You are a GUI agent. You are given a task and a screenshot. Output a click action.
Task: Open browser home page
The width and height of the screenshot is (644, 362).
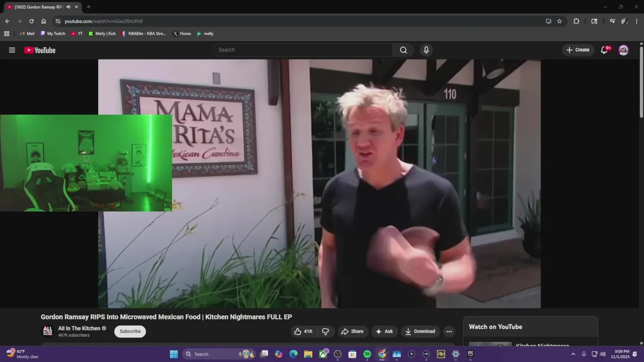click(x=44, y=21)
